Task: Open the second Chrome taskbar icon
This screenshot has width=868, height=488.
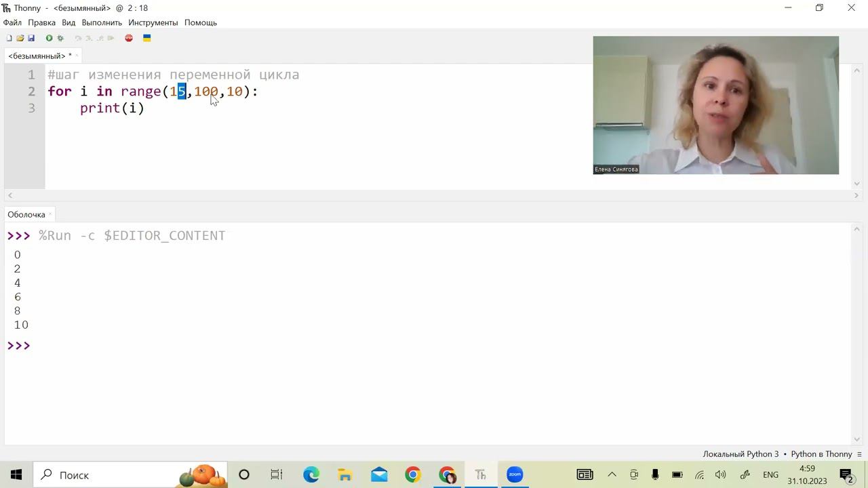Action: coord(447,474)
